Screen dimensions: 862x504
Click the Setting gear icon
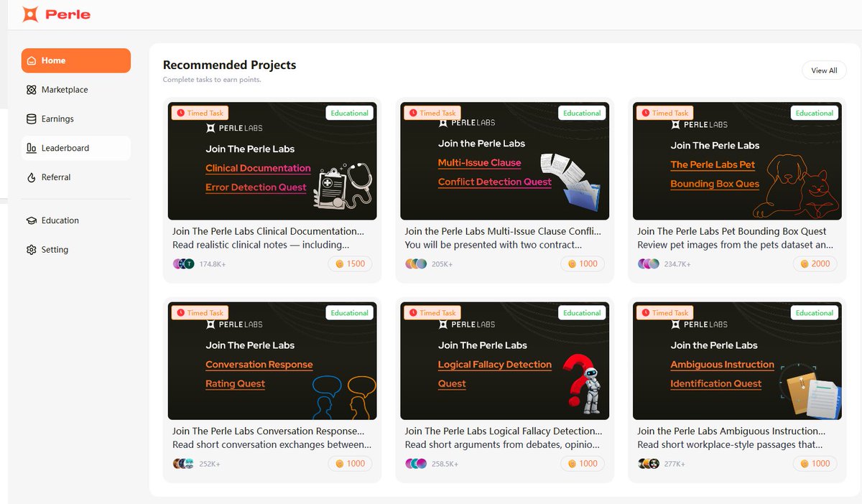click(31, 250)
